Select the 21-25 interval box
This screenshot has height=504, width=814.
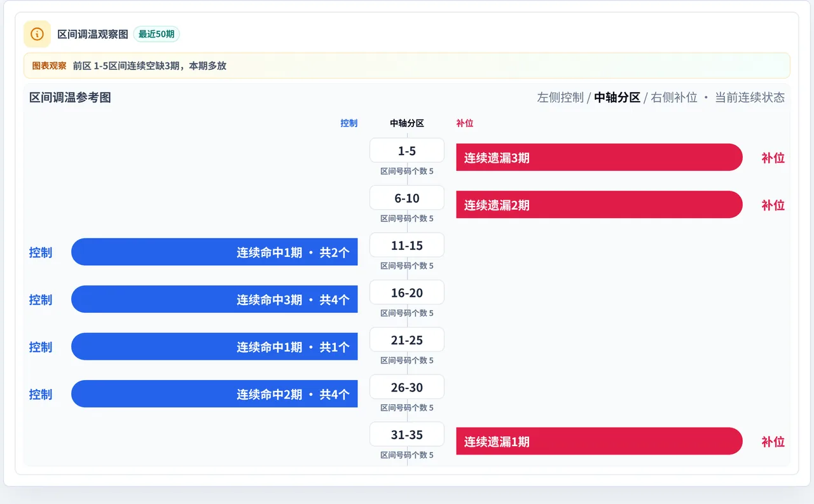click(407, 340)
